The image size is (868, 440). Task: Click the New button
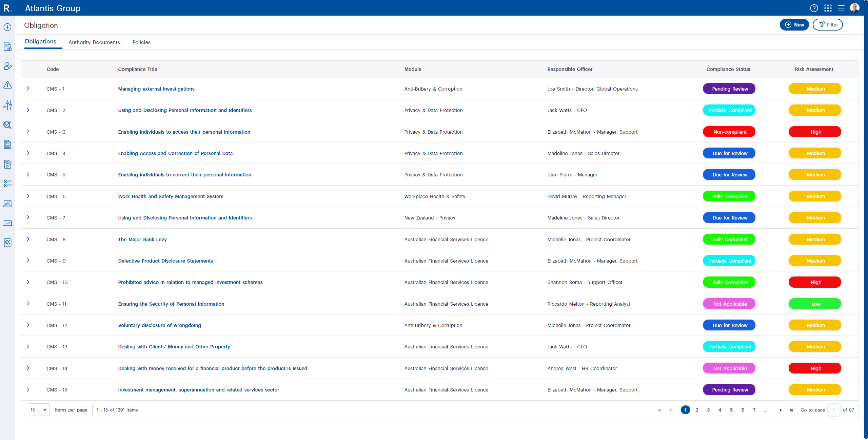coord(794,25)
